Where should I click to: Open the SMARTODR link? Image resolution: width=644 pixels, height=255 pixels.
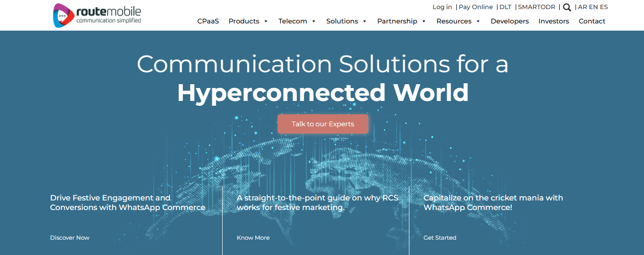click(x=537, y=7)
